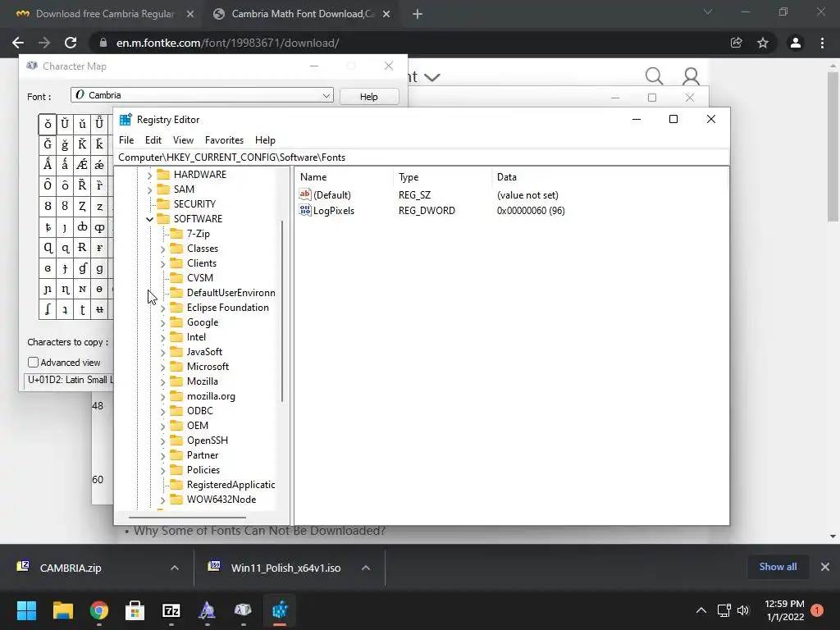Screen dimensions: 840x630
Task: Click user account icon on fontke page
Action: pos(691,76)
